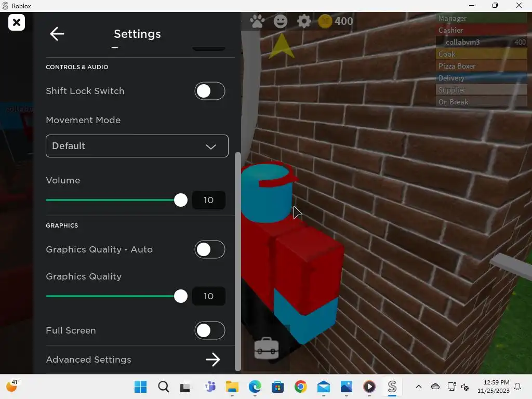Image resolution: width=532 pixels, height=399 pixels.
Task: Show hidden system tray icons
Action: (x=419, y=387)
